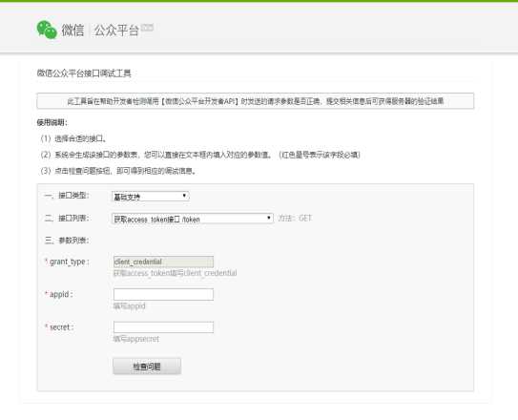Click the 使用说明 heading
Viewport: 518px width, 420px height.
click(52, 122)
